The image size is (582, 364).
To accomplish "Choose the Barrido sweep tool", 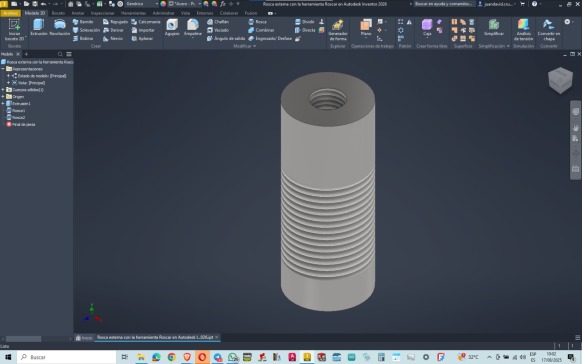I will pyautogui.click(x=83, y=22).
